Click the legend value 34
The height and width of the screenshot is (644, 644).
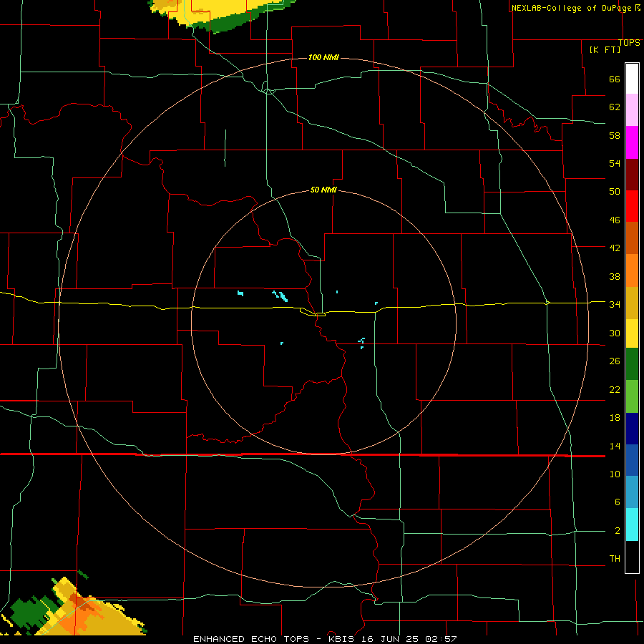click(x=615, y=305)
